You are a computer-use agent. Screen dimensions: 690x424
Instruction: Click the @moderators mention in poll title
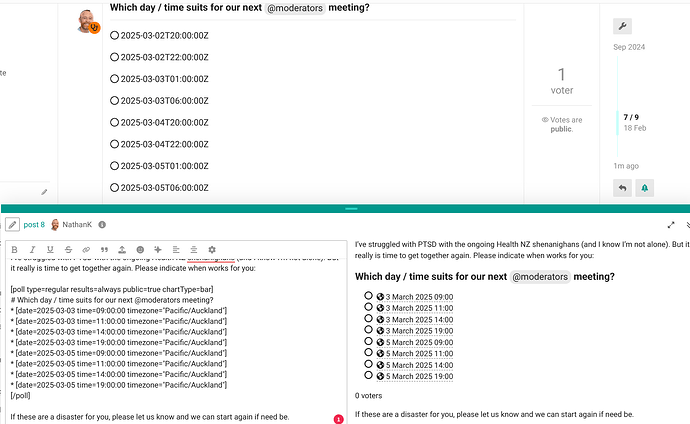tap(295, 8)
